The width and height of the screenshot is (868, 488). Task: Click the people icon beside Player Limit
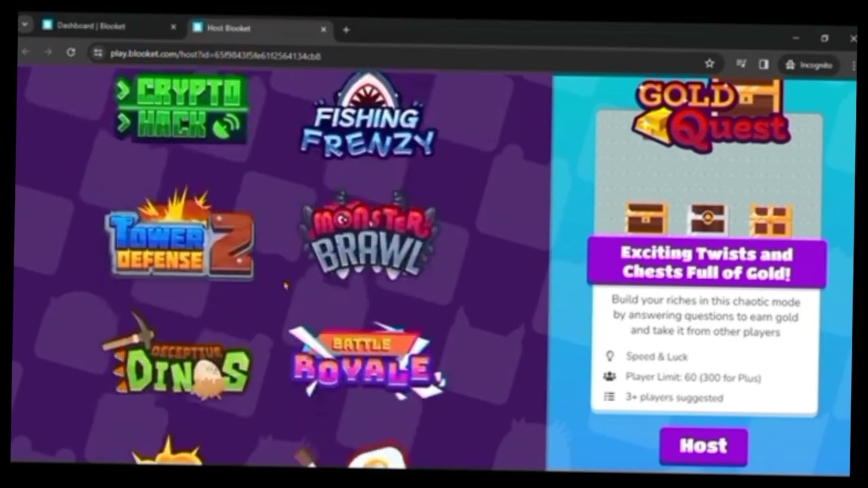coord(609,377)
